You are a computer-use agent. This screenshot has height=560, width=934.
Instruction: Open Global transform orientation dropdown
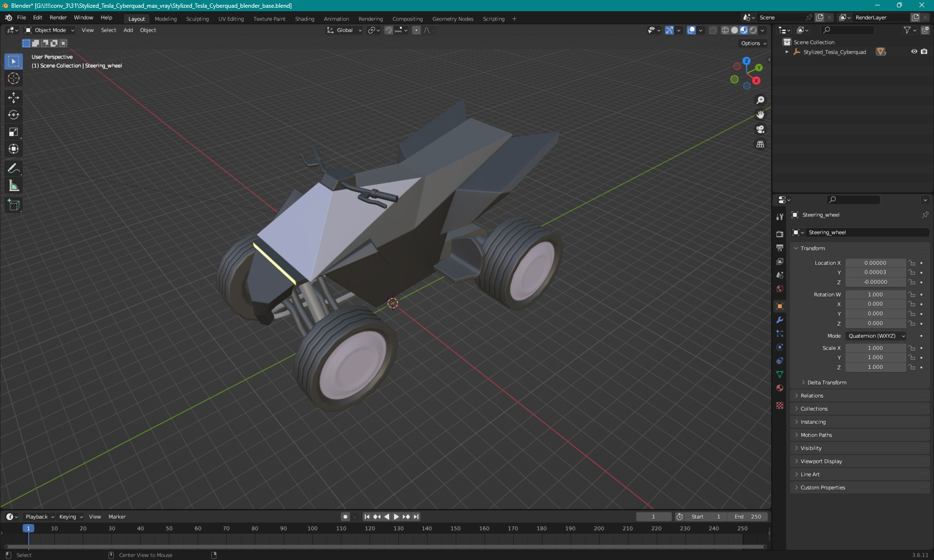tap(344, 30)
